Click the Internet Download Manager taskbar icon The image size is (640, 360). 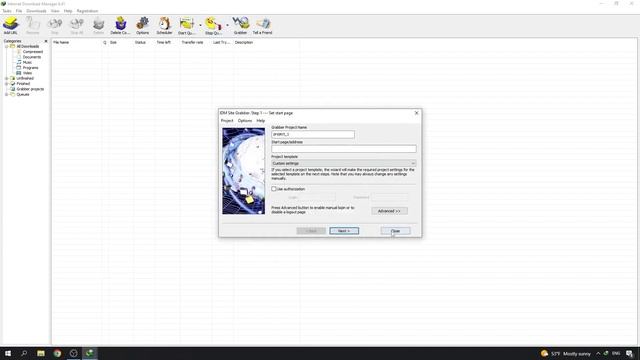[90, 353]
